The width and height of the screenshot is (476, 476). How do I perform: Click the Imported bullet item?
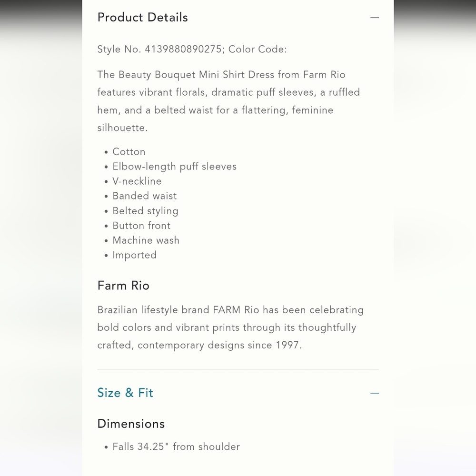134,255
